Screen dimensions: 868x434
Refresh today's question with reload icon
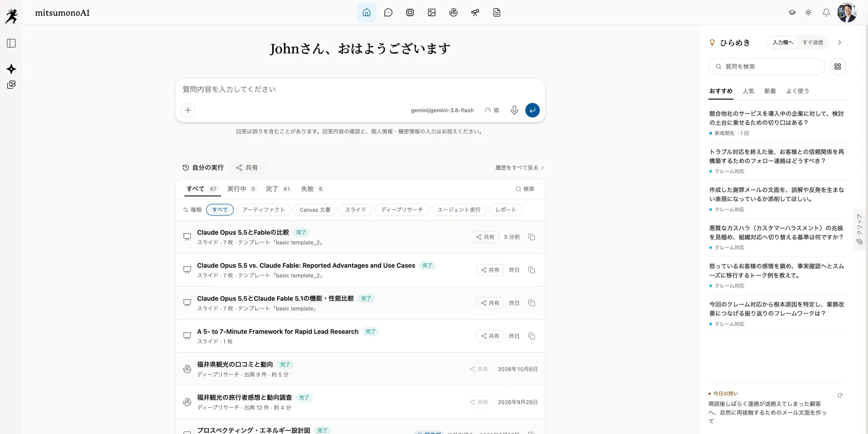[840, 395]
